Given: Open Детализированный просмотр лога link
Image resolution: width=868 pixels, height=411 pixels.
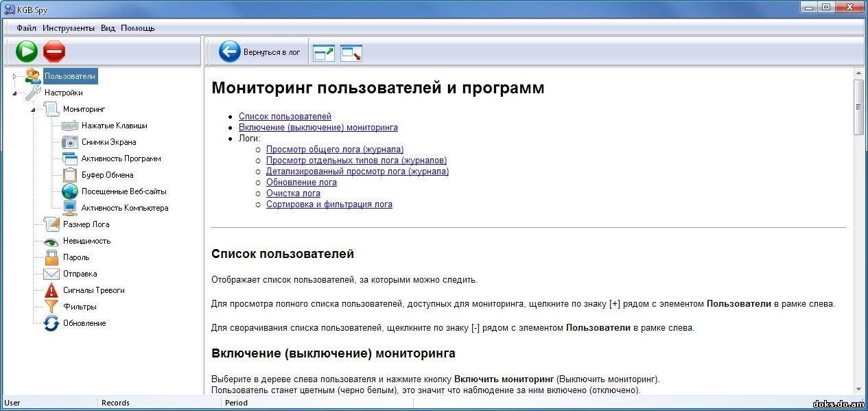Looking at the screenshot, I should 357,172.
